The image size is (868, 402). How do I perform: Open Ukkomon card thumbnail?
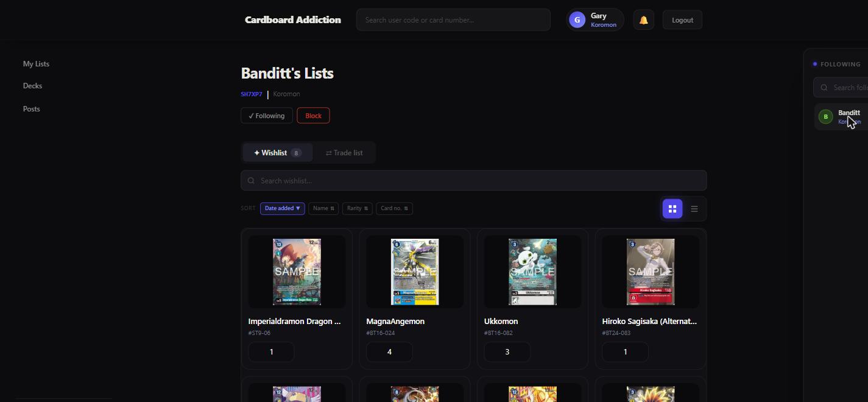(532, 272)
